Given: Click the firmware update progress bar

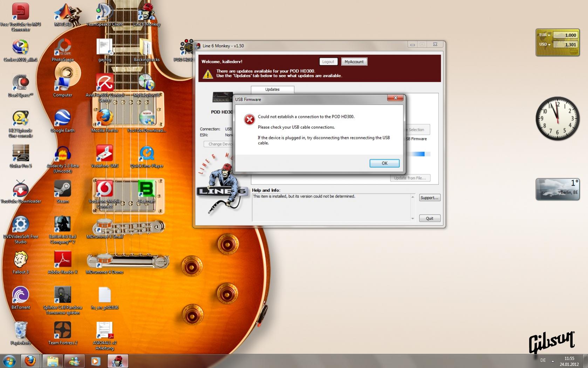Looking at the screenshot, I should click(x=418, y=154).
